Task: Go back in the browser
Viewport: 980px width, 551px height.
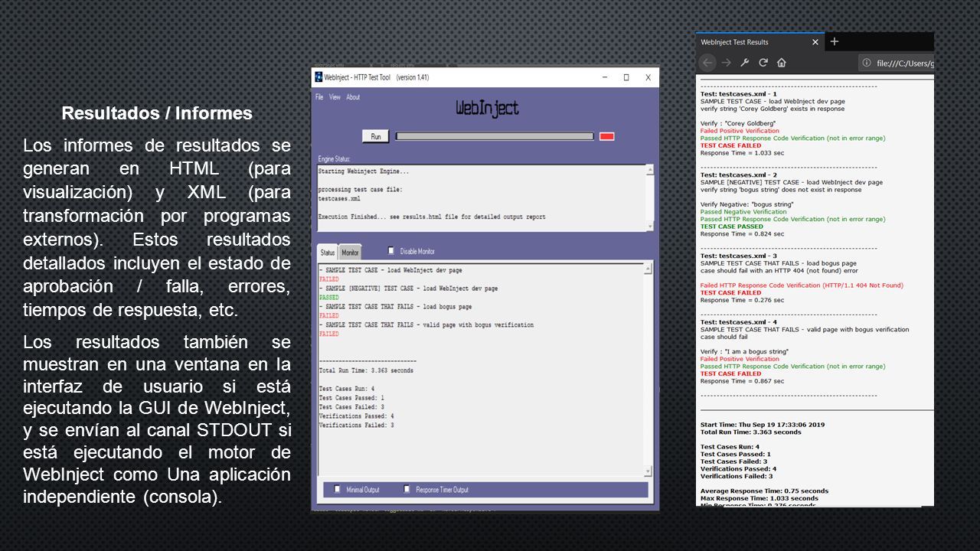Action: pos(708,63)
